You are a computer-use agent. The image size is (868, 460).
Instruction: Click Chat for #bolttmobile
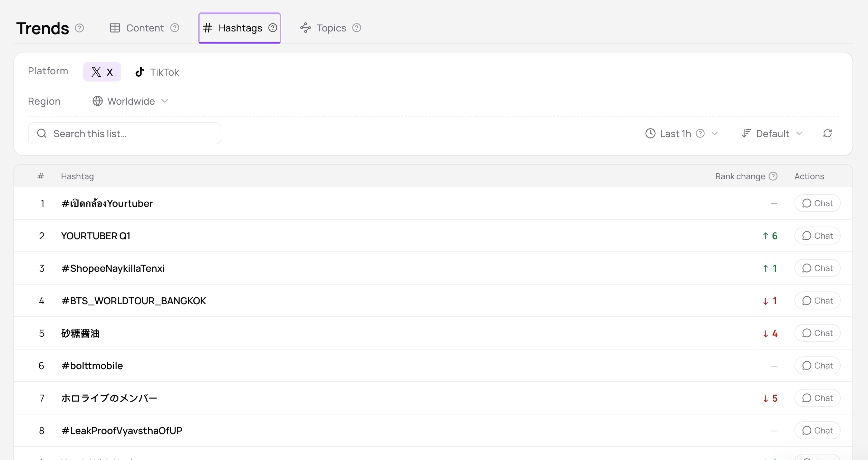(x=817, y=365)
